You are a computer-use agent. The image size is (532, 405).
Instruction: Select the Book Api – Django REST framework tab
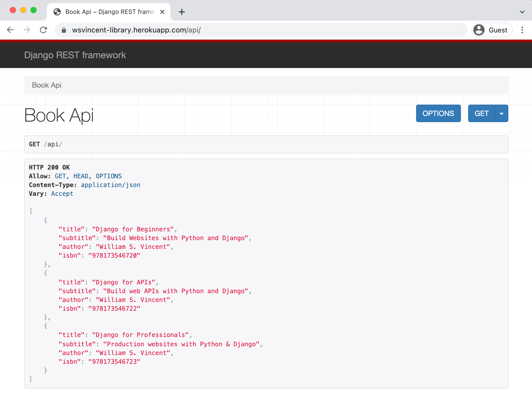109,12
